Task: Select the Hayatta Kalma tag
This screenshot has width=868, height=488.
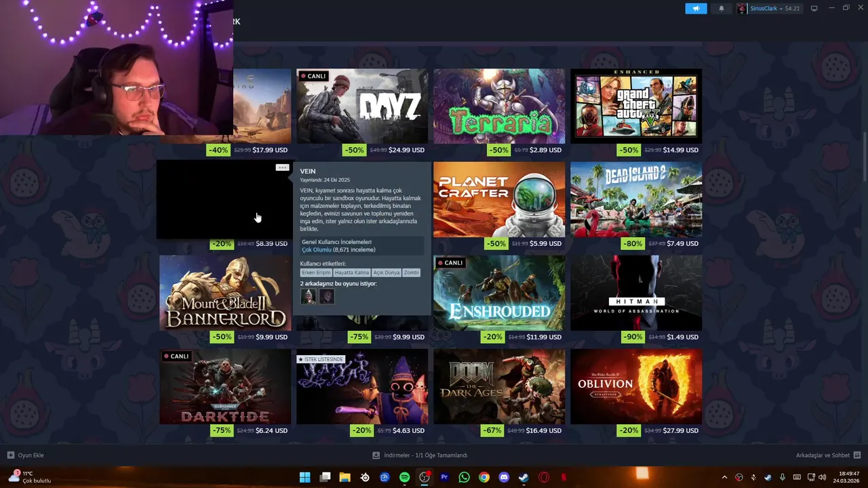Action: pyautogui.click(x=351, y=272)
